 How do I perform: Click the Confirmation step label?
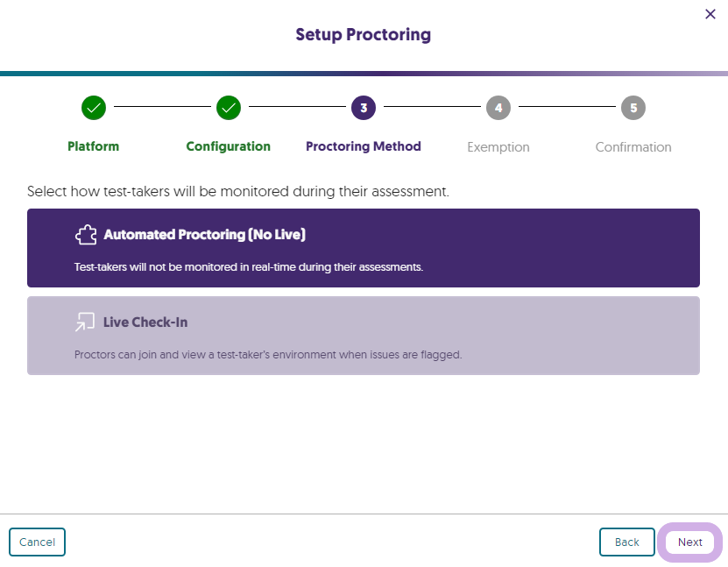[x=633, y=147]
